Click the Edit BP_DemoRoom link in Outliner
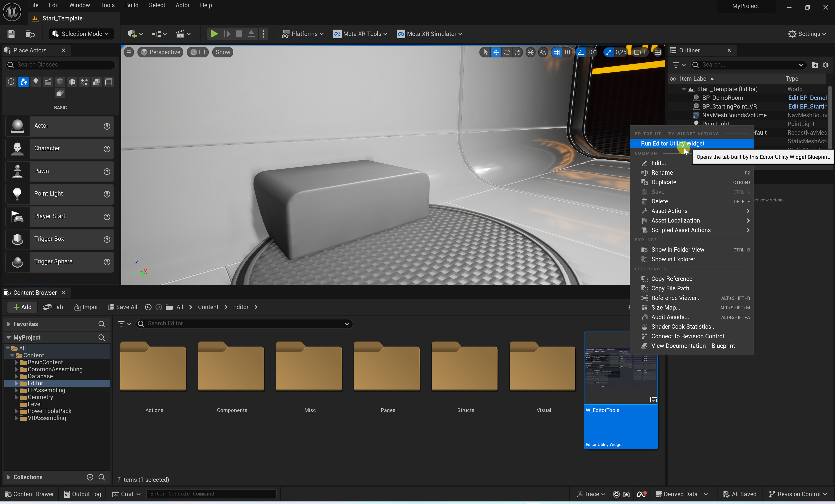 807,98
